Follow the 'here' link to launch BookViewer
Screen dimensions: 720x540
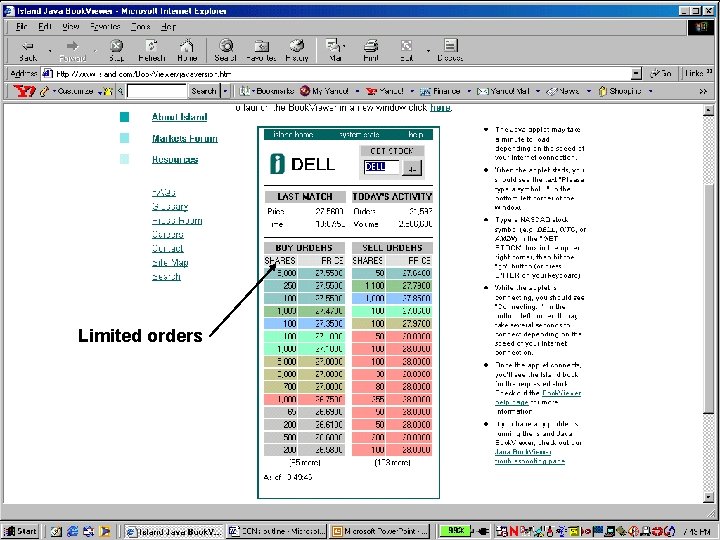click(440, 108)
